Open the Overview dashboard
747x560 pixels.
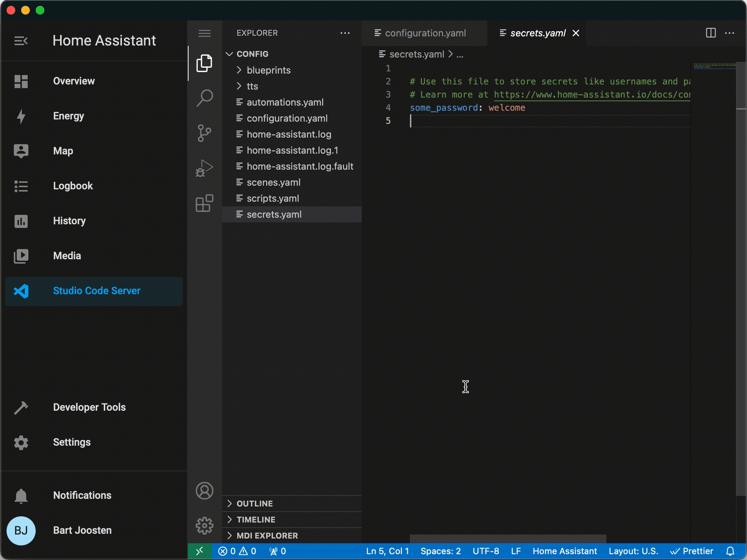[x=94, y=81]
